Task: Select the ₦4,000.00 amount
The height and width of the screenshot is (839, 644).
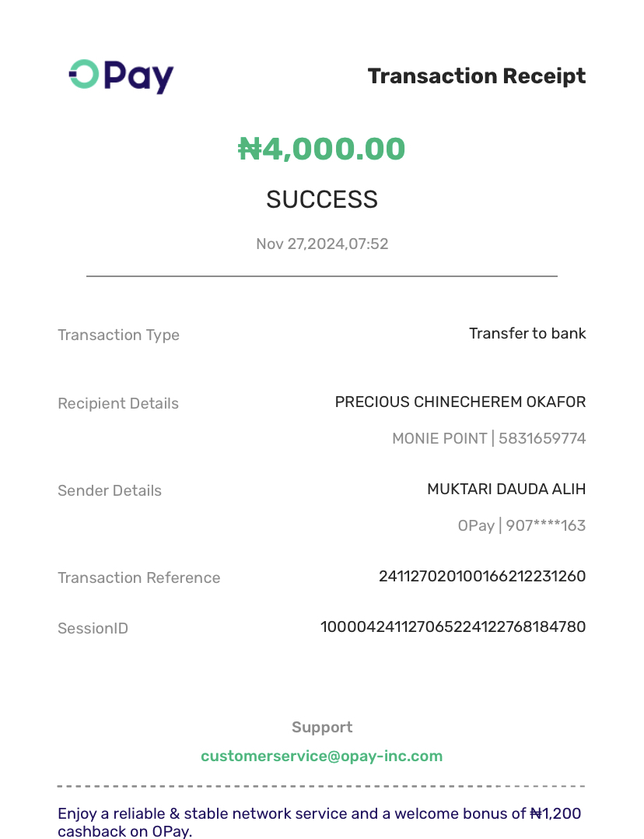Action: point(321,149)
